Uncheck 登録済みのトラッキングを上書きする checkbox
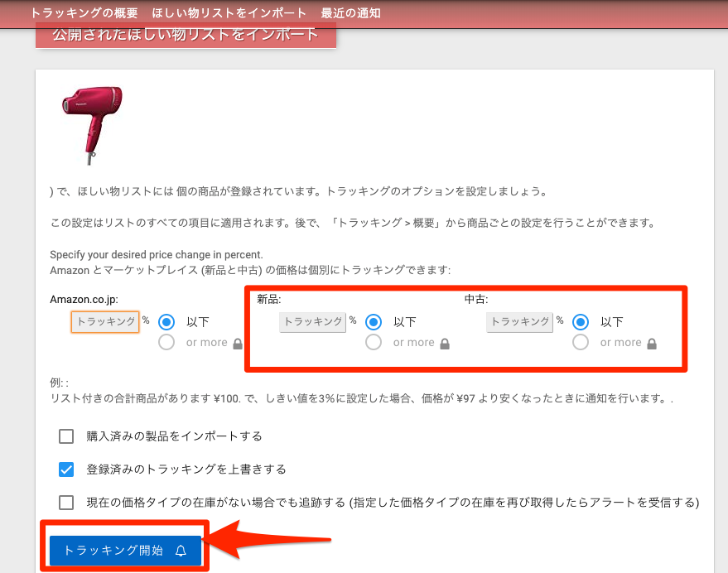Screen dimensions: 728x573 pyautogui.click(x=66, y=469)
